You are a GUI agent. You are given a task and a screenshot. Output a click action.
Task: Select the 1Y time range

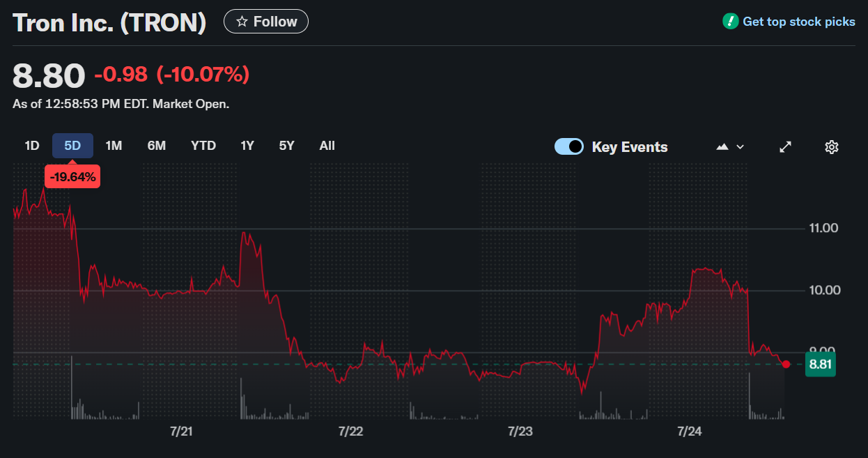(x=247, y=146)
